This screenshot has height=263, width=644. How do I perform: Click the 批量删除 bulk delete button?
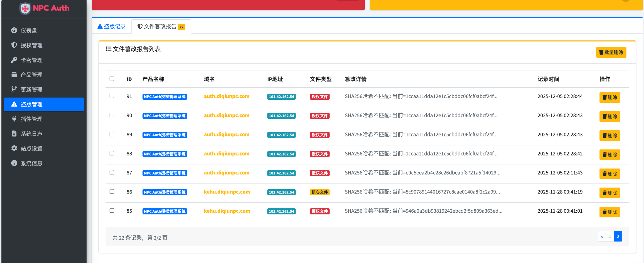[611, 52]
